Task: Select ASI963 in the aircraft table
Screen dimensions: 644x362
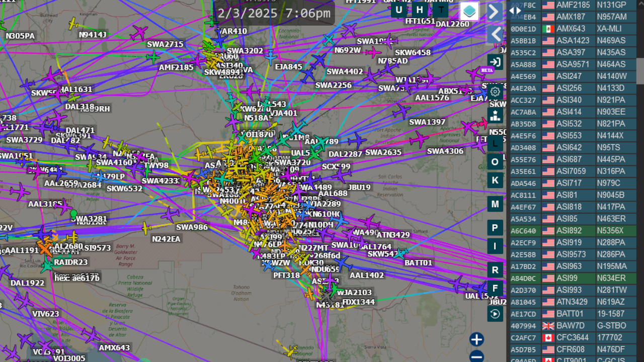Action: [573, 266]
